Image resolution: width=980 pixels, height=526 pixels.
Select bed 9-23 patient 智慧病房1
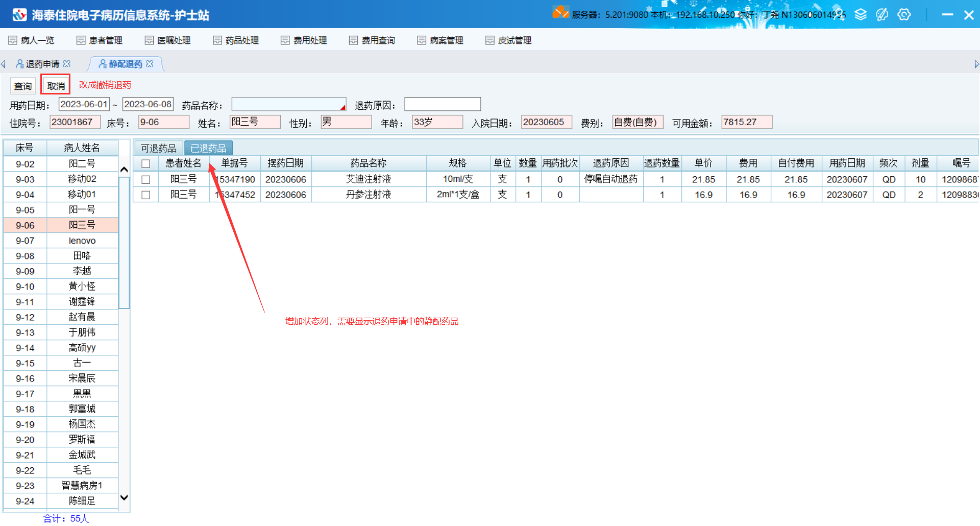[61, 486]
